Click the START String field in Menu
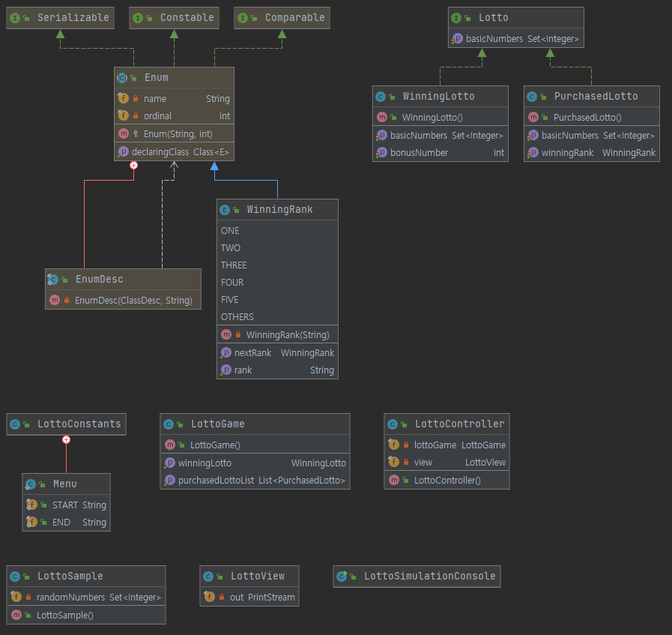 (x=67, y=505)
